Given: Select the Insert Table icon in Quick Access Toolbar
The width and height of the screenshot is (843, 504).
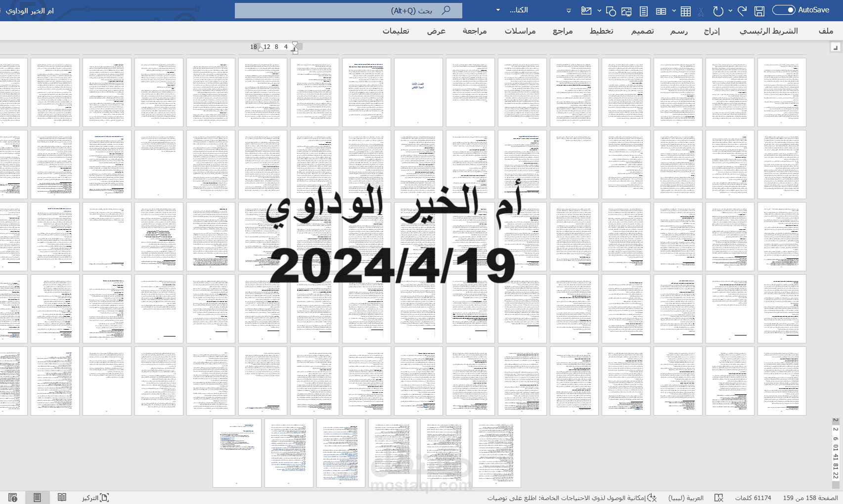Looking at the screenshot, I should point(685,11).
